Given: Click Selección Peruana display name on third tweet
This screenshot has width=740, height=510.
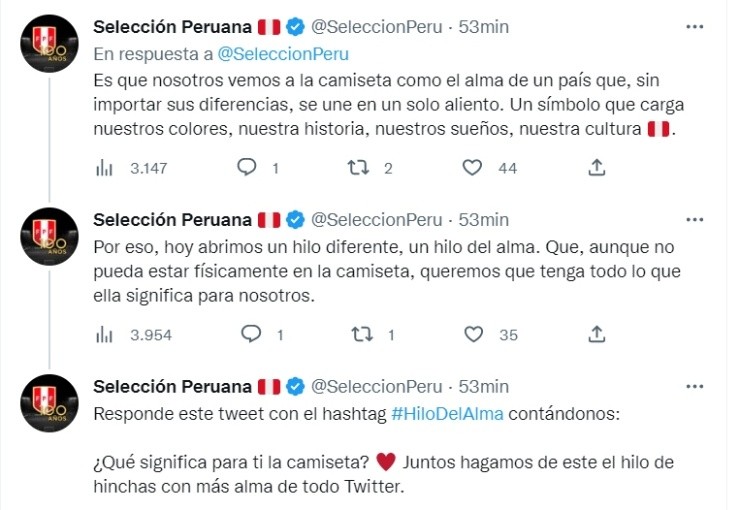Looking at the screenshot, I should (171, 387).
